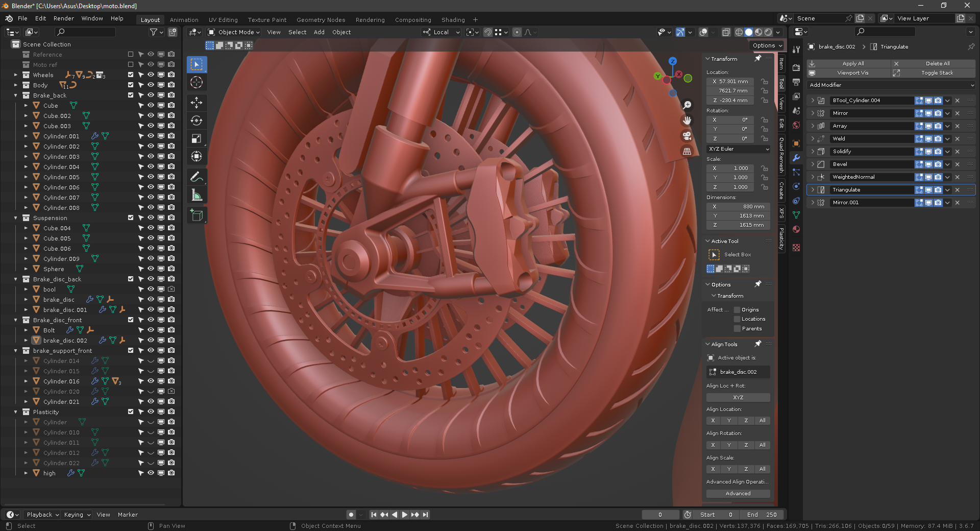Select the Measure tool
This screenshot has width=980, height=531.
[197, 195]
